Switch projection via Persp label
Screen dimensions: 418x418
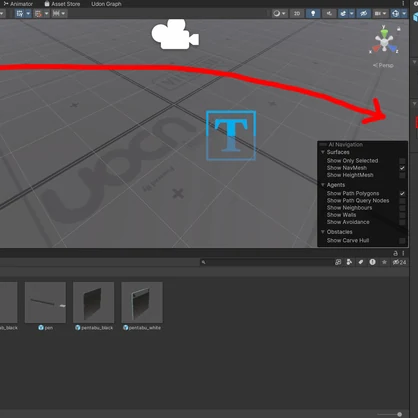pyautogui.click(x=383, y=65)
